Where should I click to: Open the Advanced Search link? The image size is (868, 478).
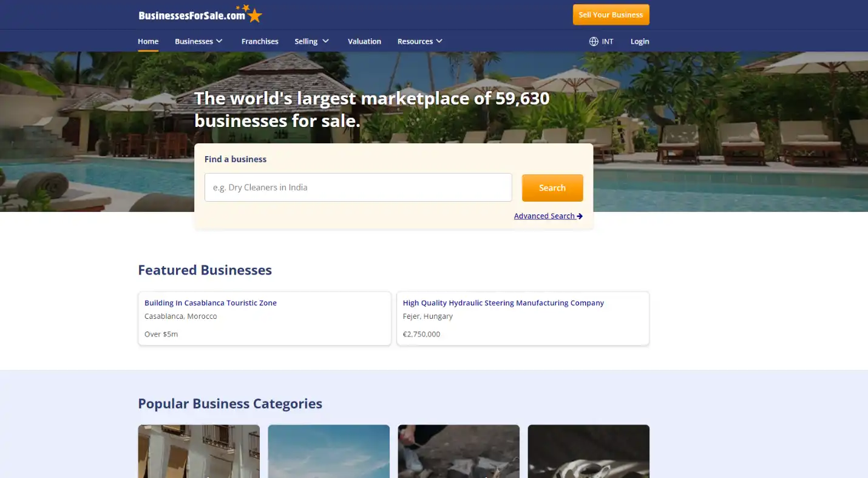point(548,216)
